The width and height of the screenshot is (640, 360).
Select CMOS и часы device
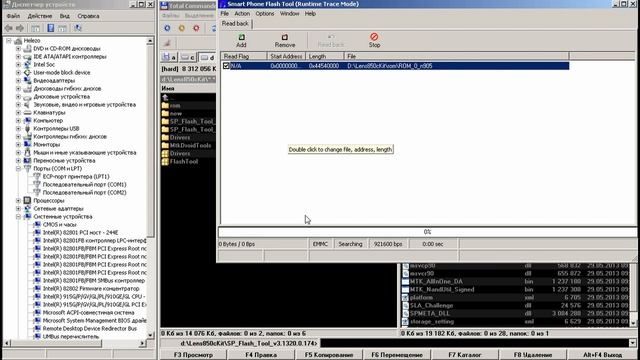(x=60, y=224)
